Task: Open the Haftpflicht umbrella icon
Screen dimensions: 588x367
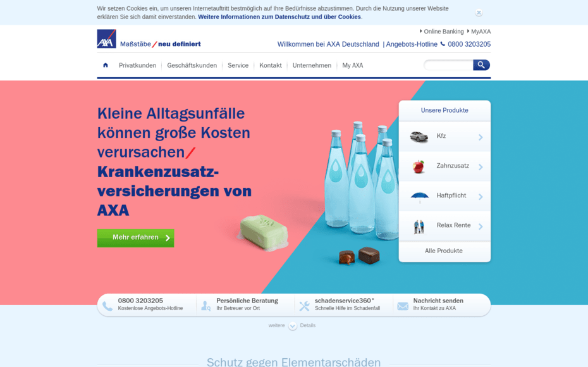Action: [419, 196]
